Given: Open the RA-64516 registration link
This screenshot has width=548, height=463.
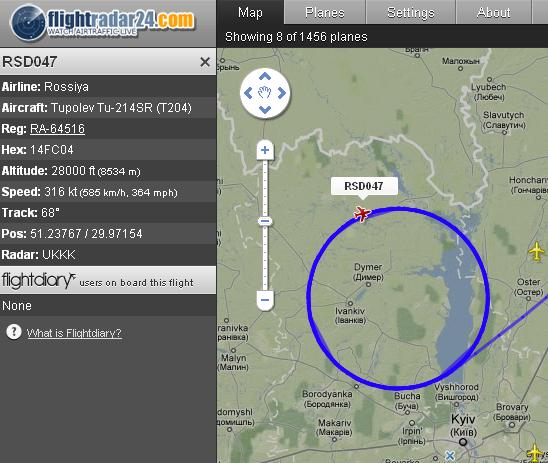Looking at the screenshot, I should (x=57, y=129).
